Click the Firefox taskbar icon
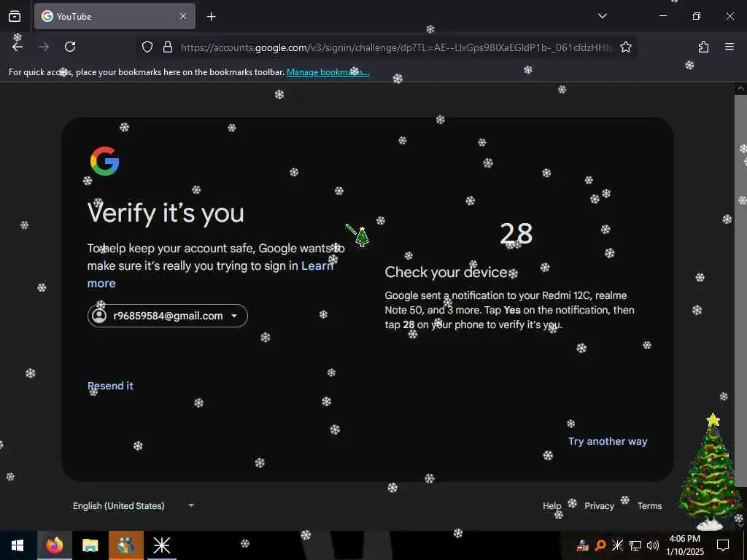Viewport: 747px width, 560px height. pyautogui.click(x=54, y=545)
